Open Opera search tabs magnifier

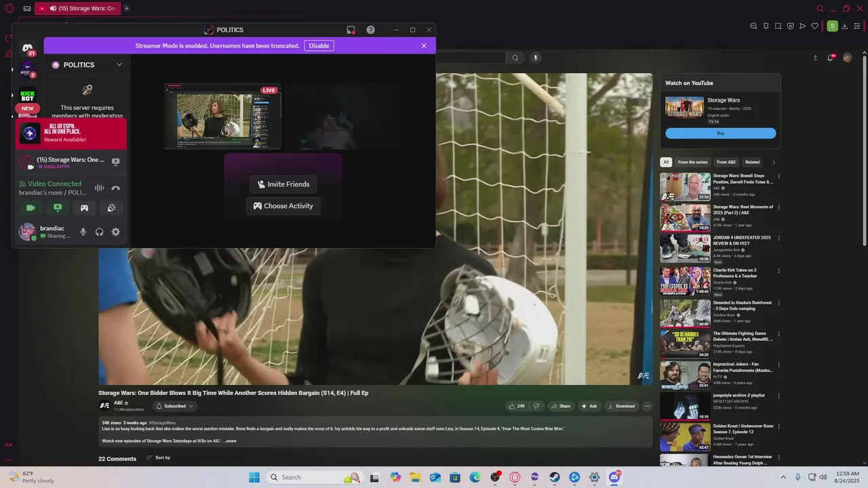point(820,9)
